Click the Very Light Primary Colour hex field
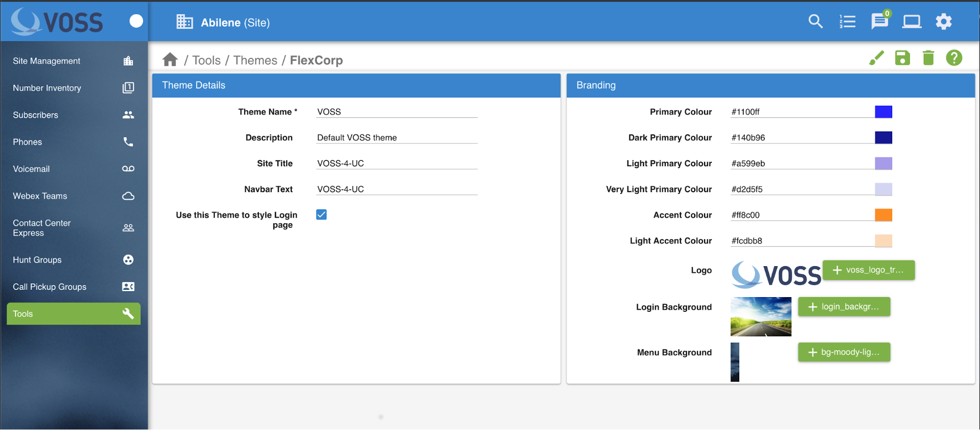The width and height of the screenshot is (980, 430). coord(803,189)
